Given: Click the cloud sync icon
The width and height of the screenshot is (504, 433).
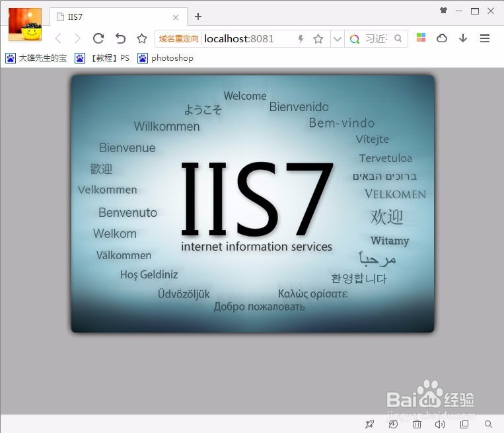Looking at the screenshot, I should (442, 38).
